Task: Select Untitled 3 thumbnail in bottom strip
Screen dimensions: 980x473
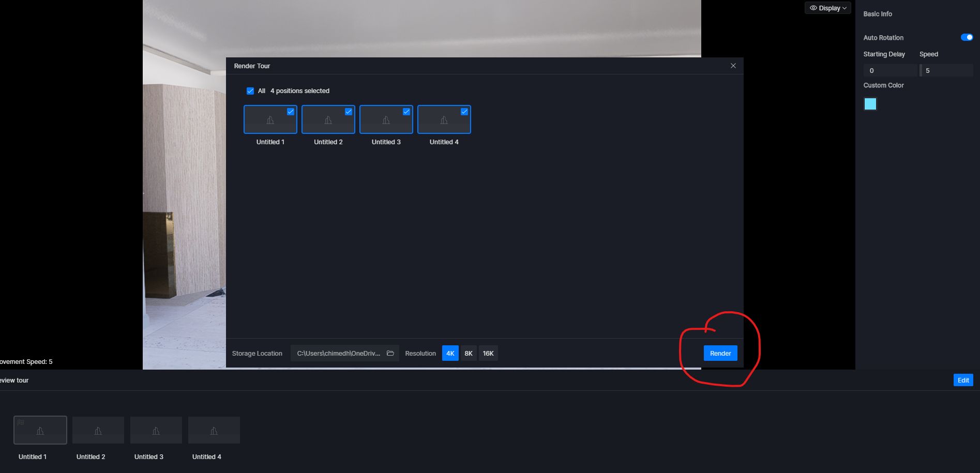Action: pyautogui.click(x=156, y=430)
